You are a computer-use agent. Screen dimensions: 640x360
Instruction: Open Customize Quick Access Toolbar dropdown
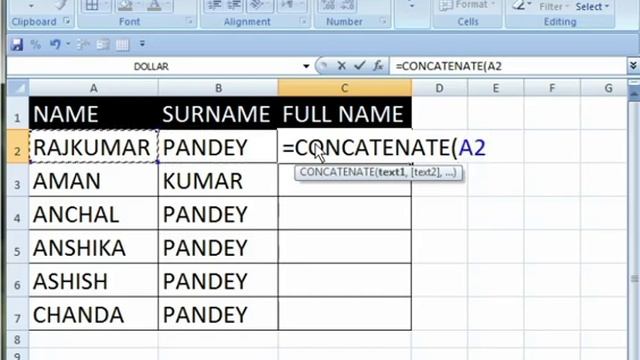pos(142,43)
